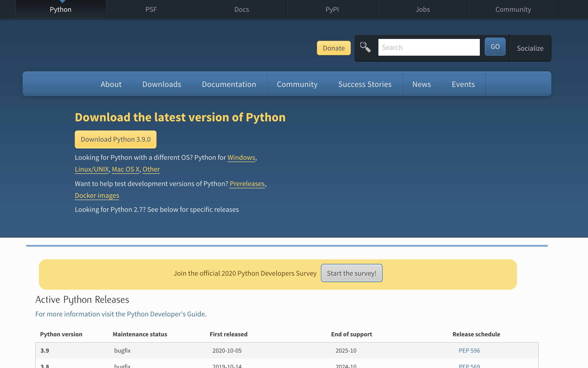
Task: Open Python for Windows link
Action: 241,157
